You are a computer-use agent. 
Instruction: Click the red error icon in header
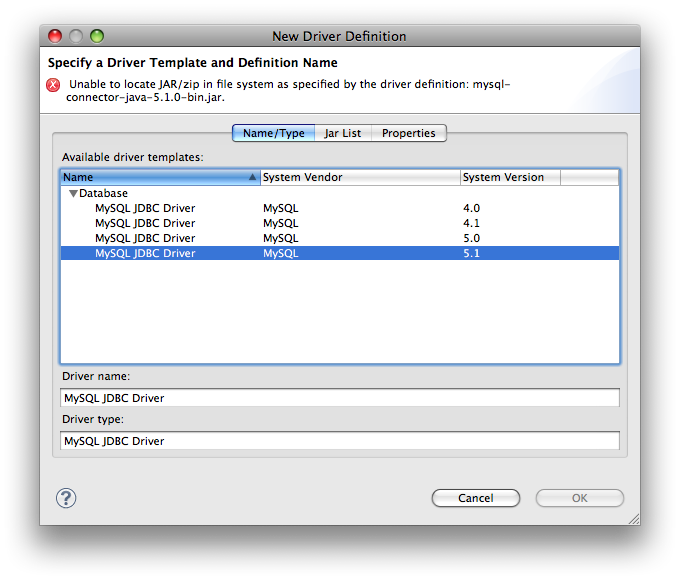point(53,85)
